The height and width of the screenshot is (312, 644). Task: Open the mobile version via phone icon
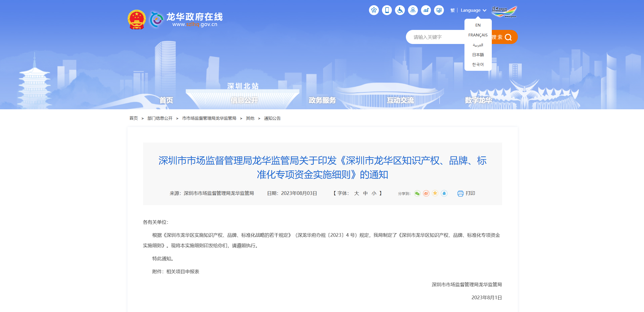point(387,10)
